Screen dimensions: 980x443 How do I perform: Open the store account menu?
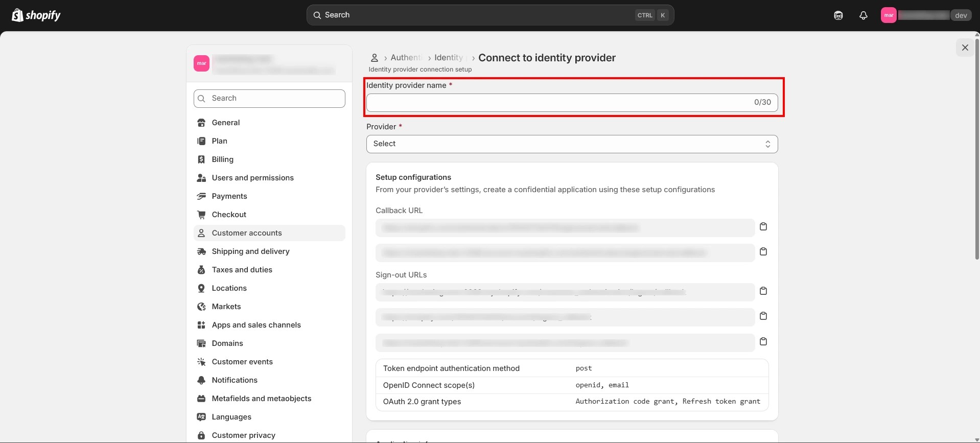tap(925, 15)
